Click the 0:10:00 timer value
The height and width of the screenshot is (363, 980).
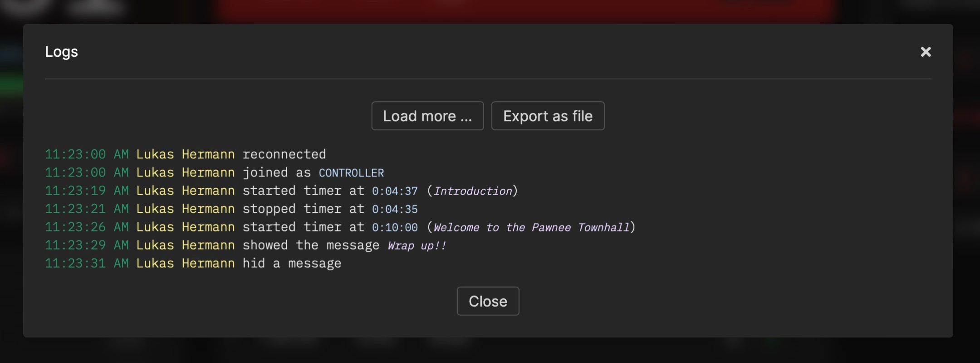tap(394, 227)
